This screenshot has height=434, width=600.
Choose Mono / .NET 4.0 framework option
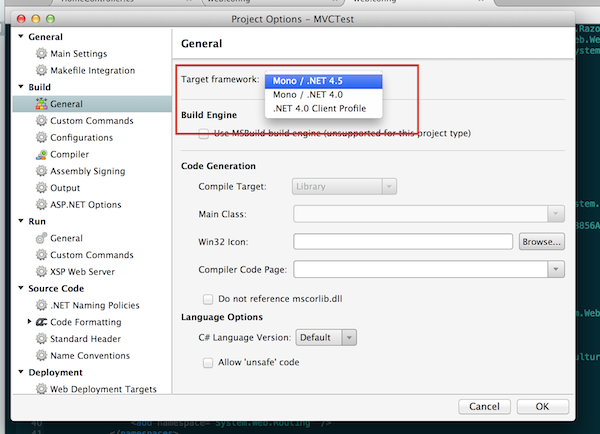click(324, 95)
